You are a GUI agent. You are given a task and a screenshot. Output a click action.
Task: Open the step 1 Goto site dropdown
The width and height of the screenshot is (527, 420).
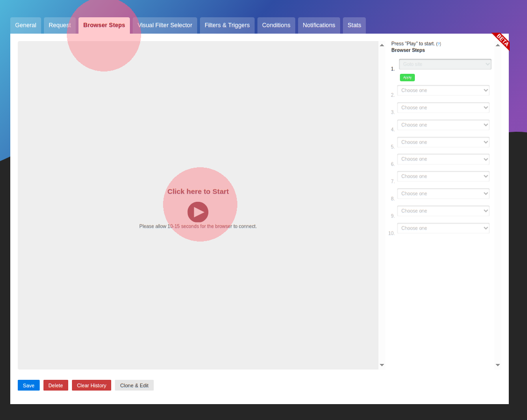pyautogui.click(x=445, y=64)
